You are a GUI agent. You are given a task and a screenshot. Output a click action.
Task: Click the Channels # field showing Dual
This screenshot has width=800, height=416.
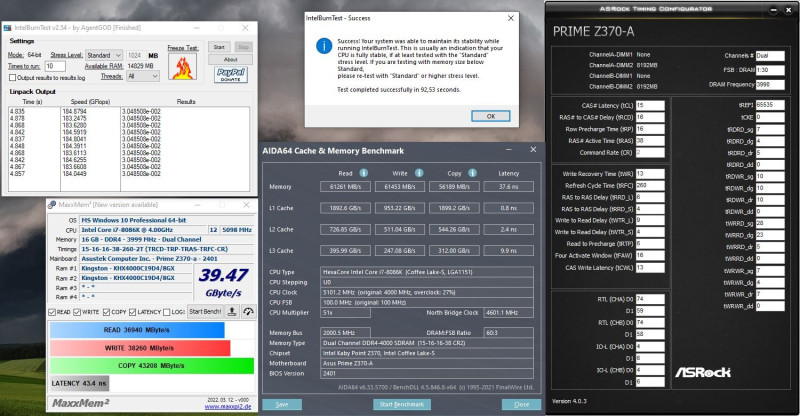pos(770,56)
